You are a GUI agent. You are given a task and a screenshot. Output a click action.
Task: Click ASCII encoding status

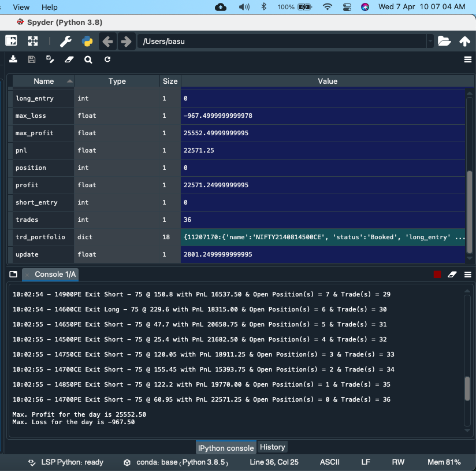point(330,462)
